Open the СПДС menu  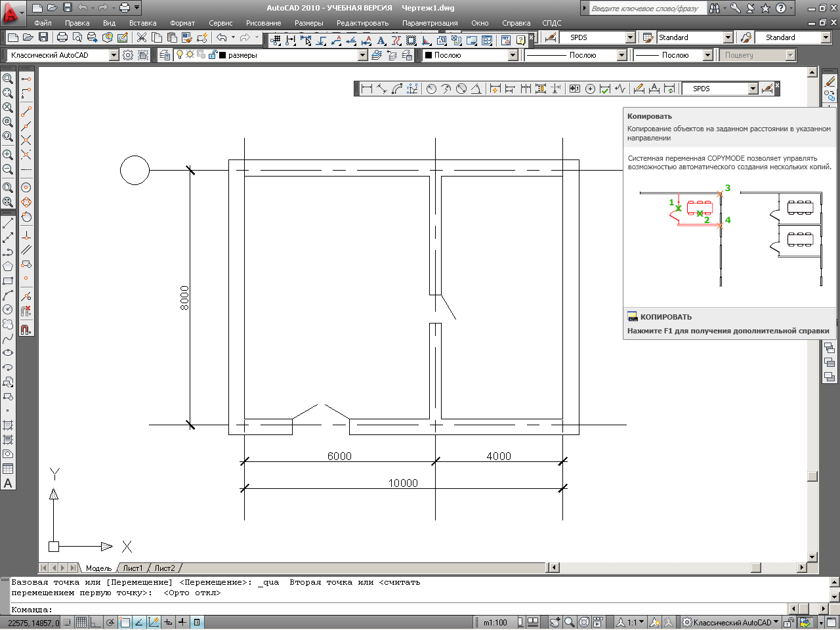[x=551, y=23]
